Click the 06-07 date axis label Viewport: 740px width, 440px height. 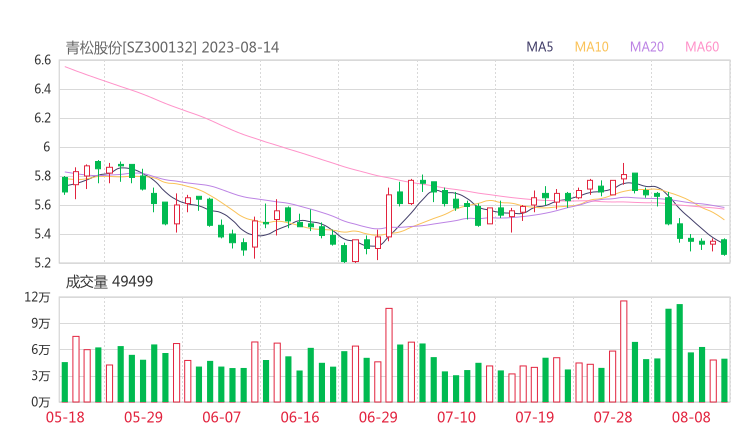pos(221,417)
